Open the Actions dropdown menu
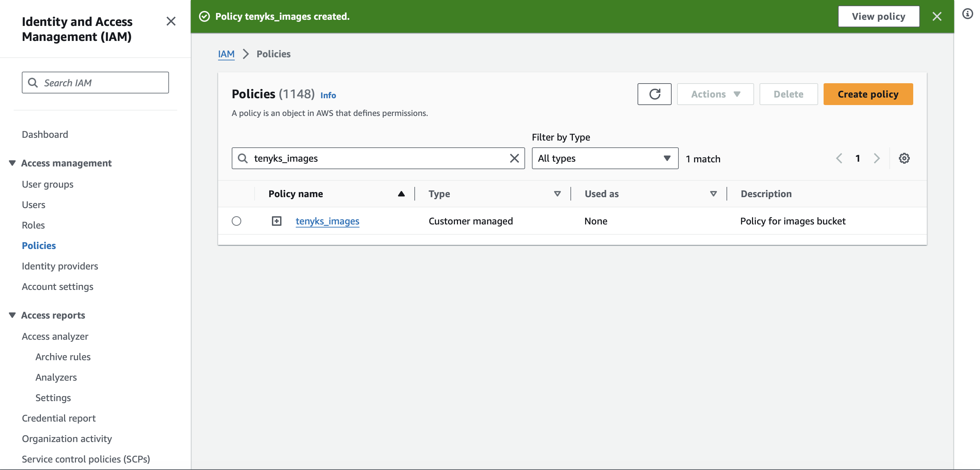This screenshot has height=470, width=980. click(x=715, y=94)
